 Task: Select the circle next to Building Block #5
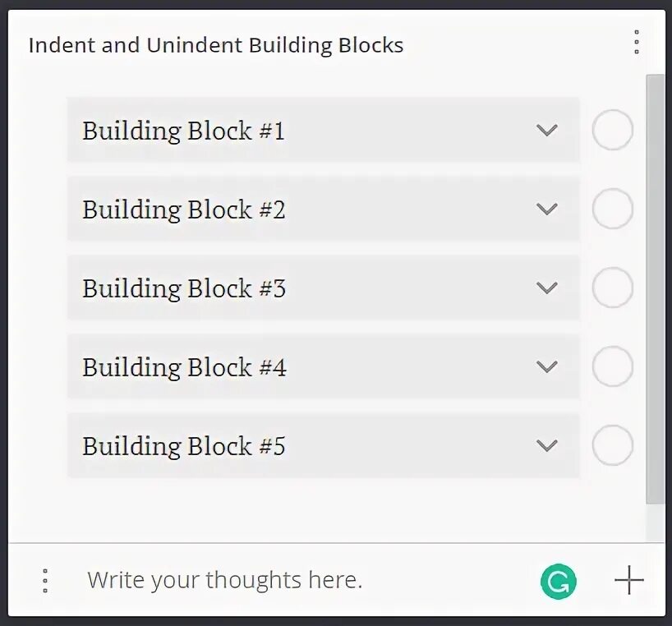point(612,446)
